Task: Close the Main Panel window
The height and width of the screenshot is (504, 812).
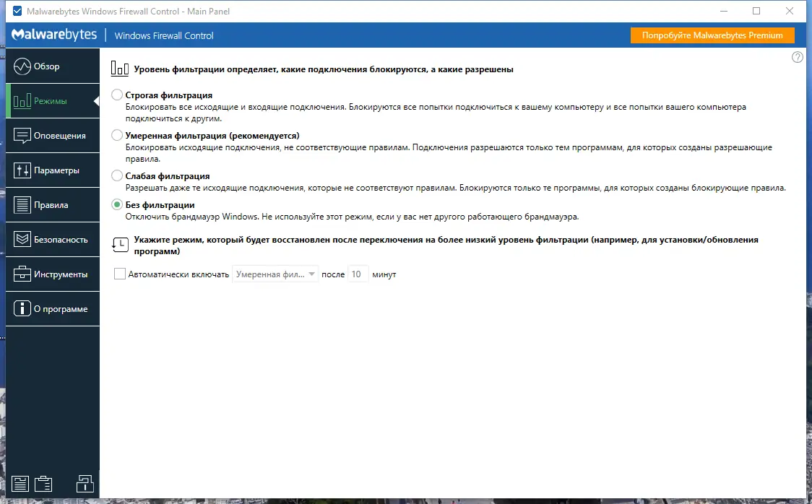Action: pos(789,11)
